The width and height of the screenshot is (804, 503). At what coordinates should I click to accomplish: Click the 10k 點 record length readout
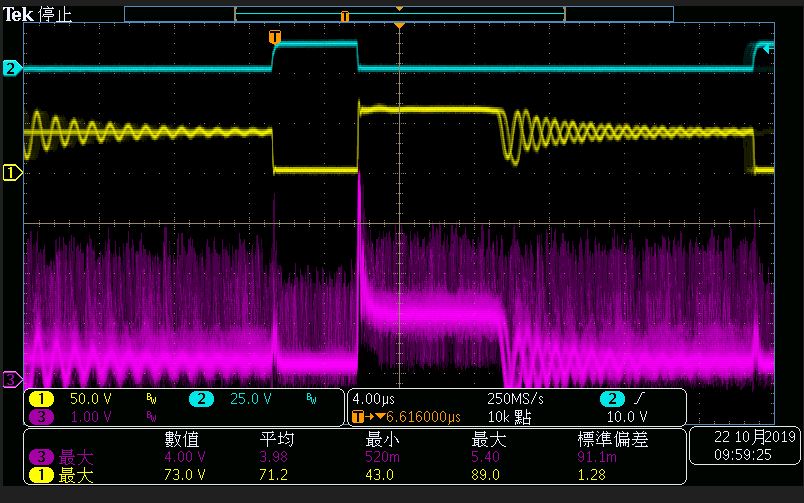509,417
